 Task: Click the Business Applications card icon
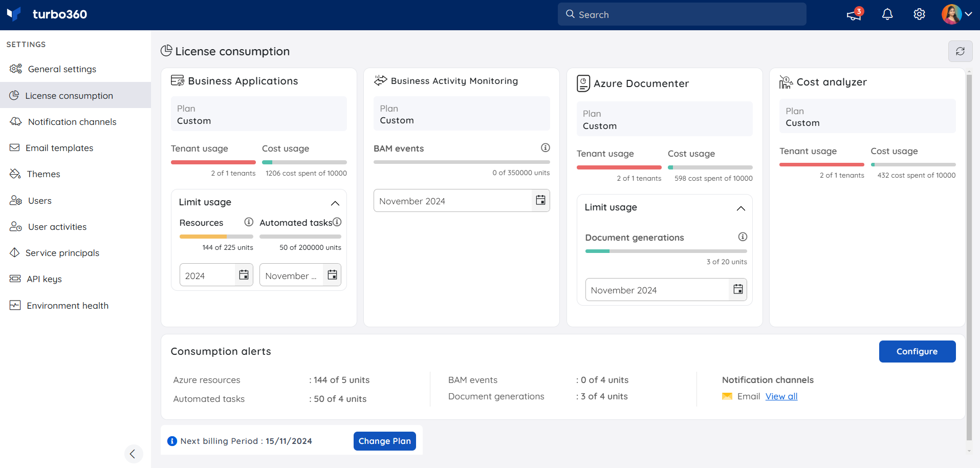tap(178, 80)
